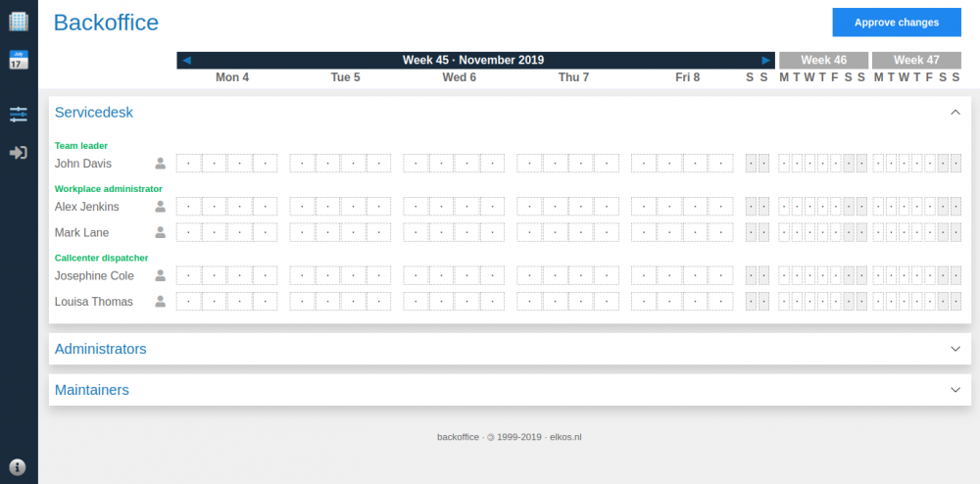Viewport: 980px width, 484px height.
Task: Expand the Maintainers section
Action: [955, 390]
